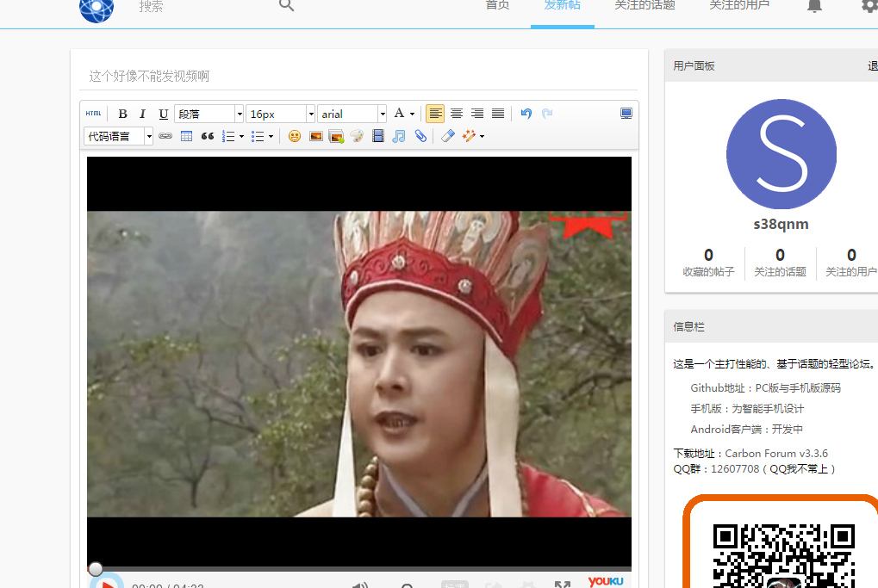
Task: Click the search magnifier icon
Action: (286, 5)
